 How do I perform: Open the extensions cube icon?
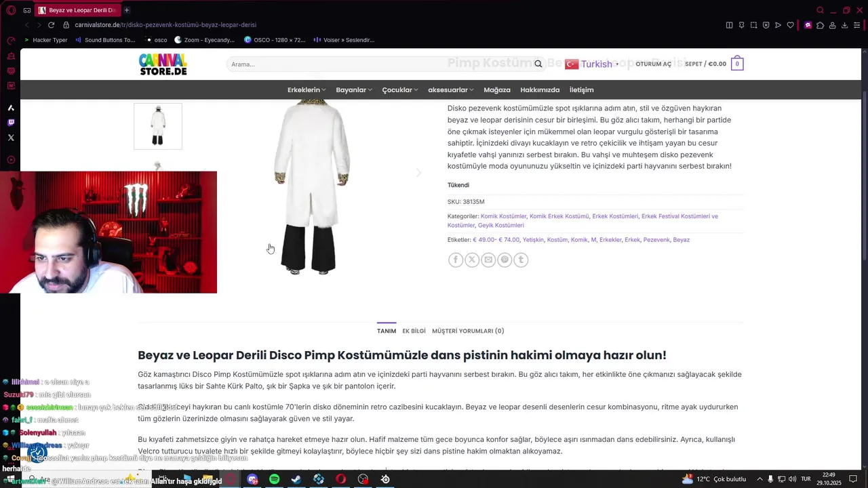(x=820, y=25)
